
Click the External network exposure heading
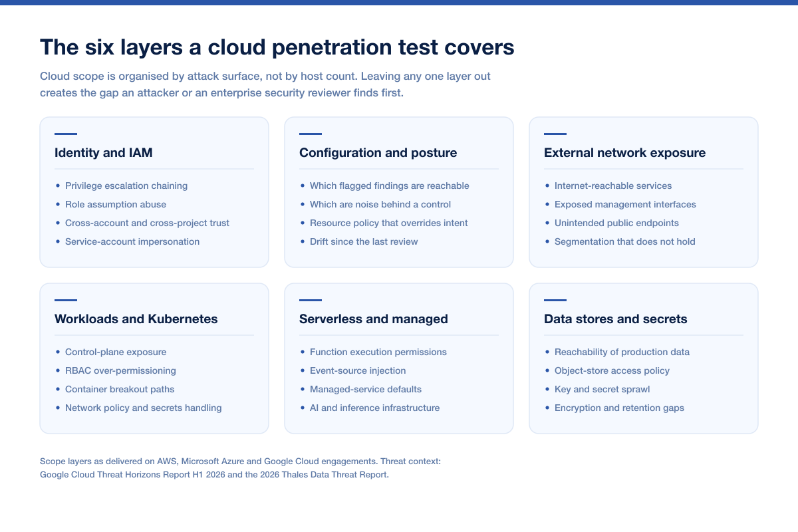[625, 153]
